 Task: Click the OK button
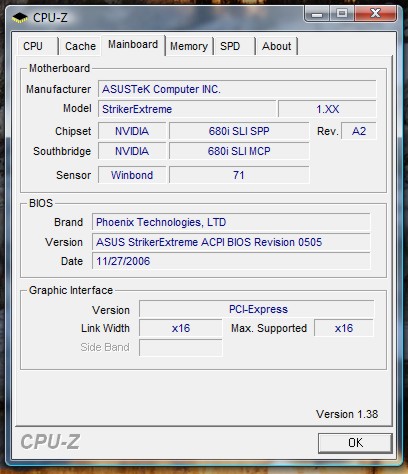pos(355,443)
